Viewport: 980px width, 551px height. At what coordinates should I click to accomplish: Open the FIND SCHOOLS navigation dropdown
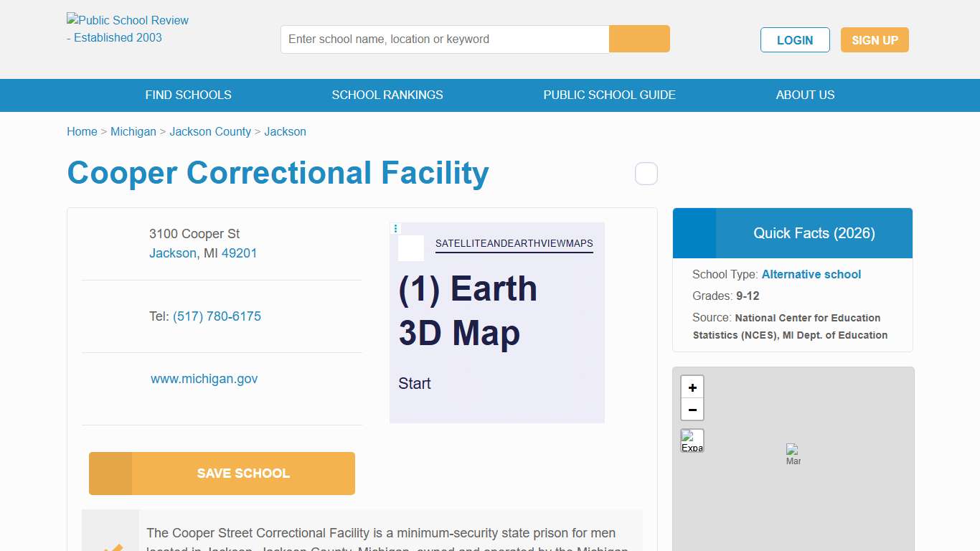coord(188,95)
